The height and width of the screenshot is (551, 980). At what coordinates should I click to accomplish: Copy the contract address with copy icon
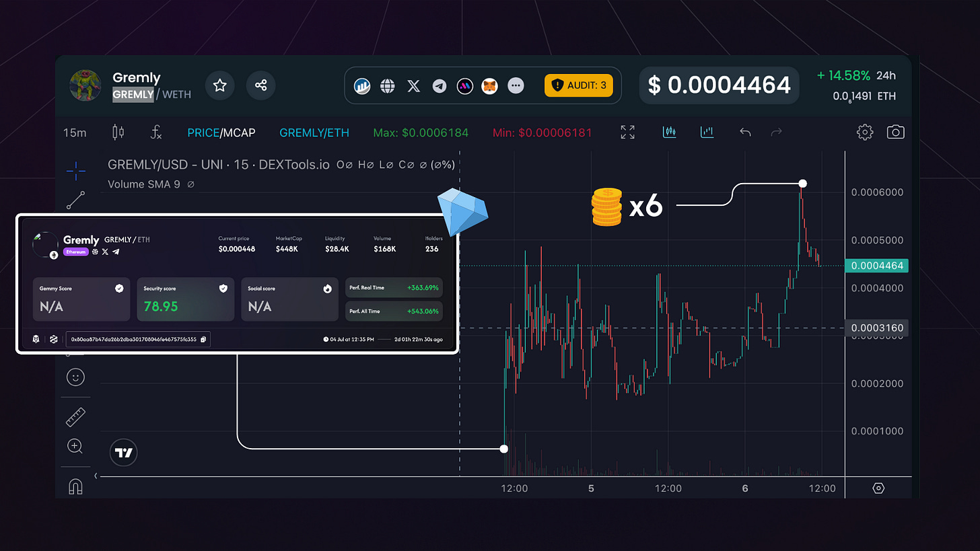(x=204, y=340)
